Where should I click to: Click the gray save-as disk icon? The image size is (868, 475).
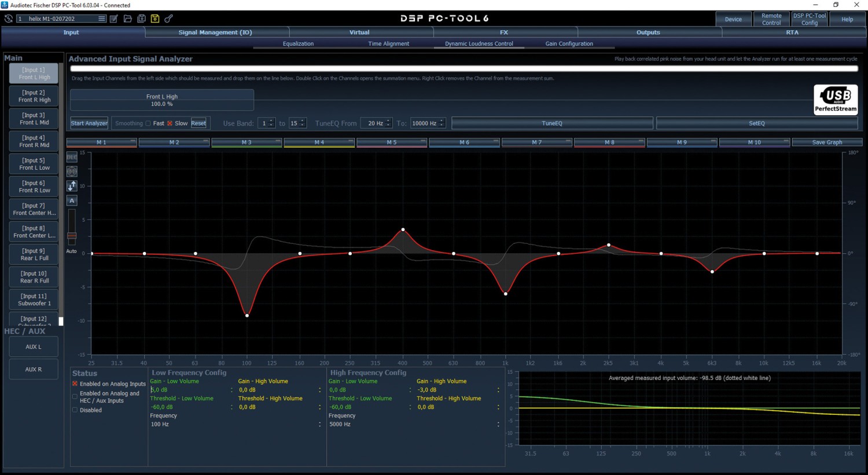pos(141,19)
